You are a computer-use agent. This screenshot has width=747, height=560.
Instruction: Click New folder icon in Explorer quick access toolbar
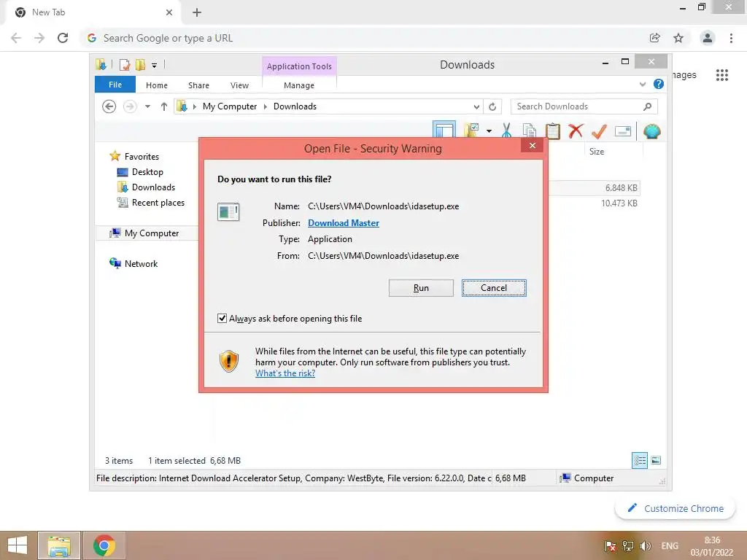(x=140, y=64)
